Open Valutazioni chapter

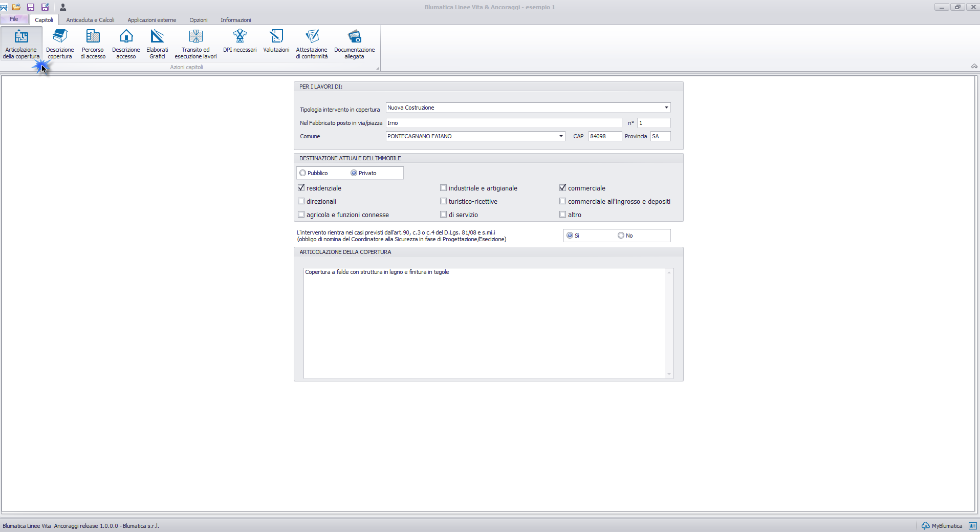pos(276,41)
